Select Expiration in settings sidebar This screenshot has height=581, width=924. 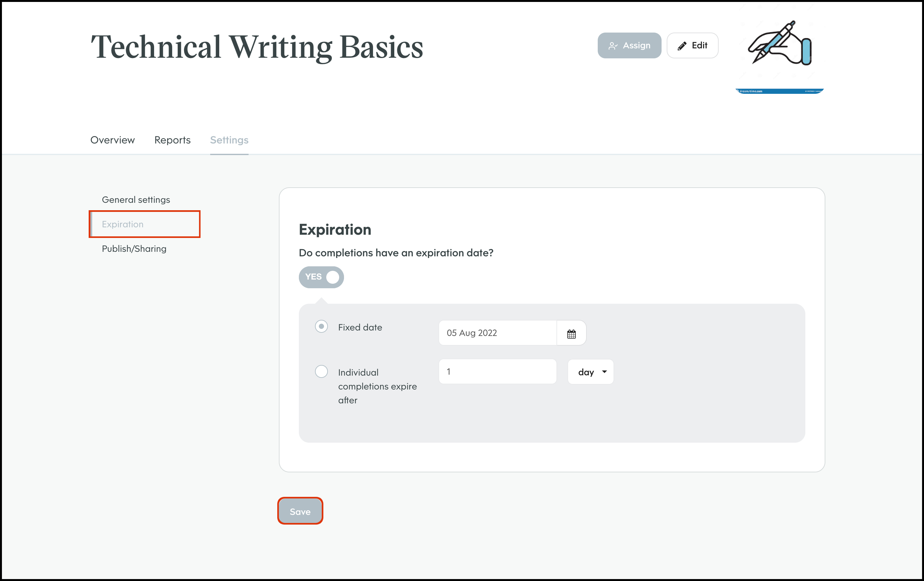(123, 224)
